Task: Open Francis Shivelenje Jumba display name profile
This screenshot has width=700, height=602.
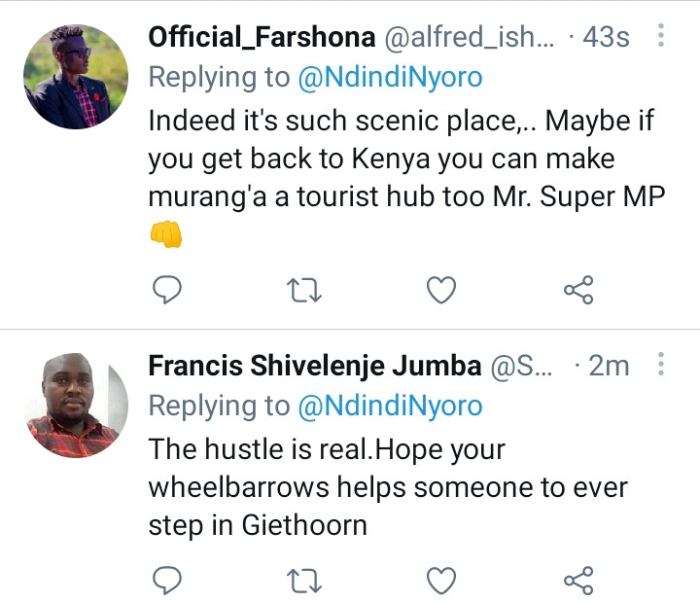Action: coord(315,366)
